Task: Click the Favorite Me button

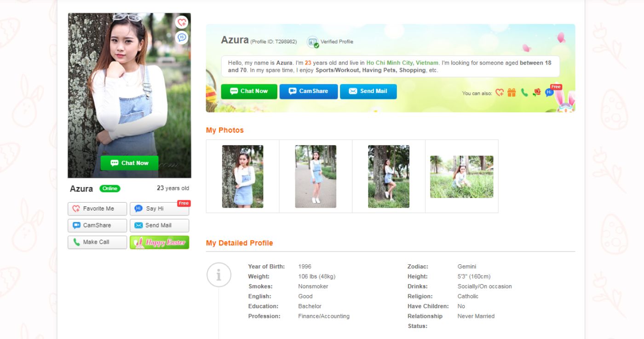Action: [98, 209]
